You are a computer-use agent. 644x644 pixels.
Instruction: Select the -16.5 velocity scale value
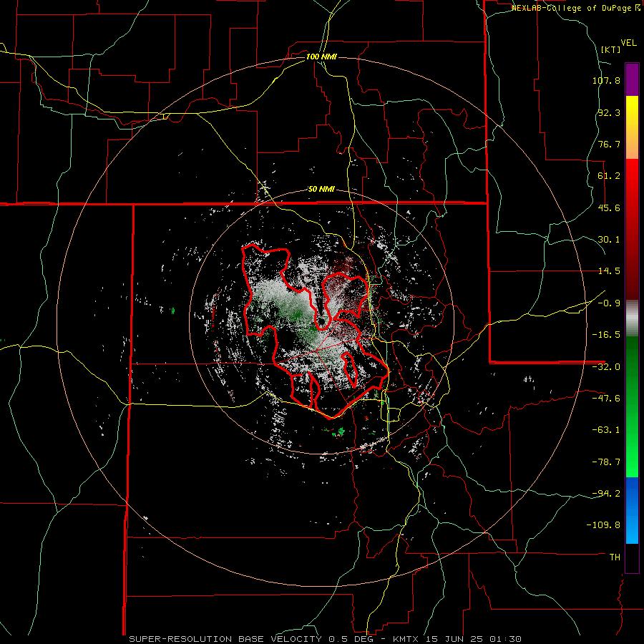point(606,335)
